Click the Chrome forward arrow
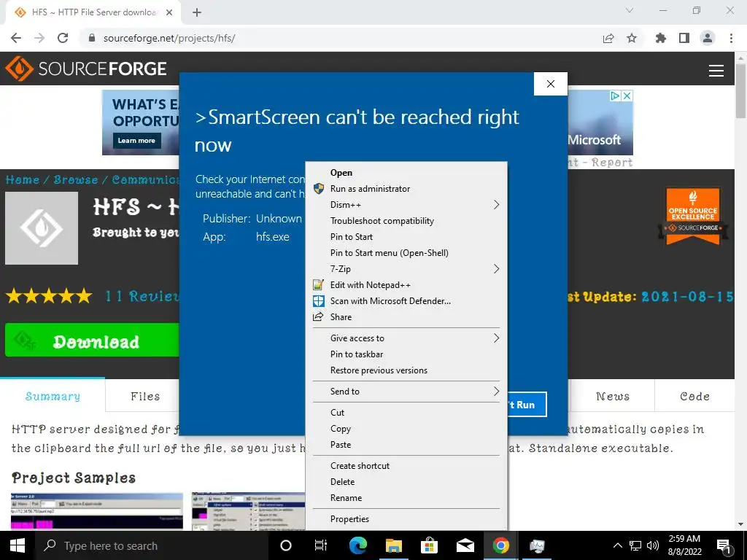The width and height of the screenshot is (747, 560). pos(39,38)
